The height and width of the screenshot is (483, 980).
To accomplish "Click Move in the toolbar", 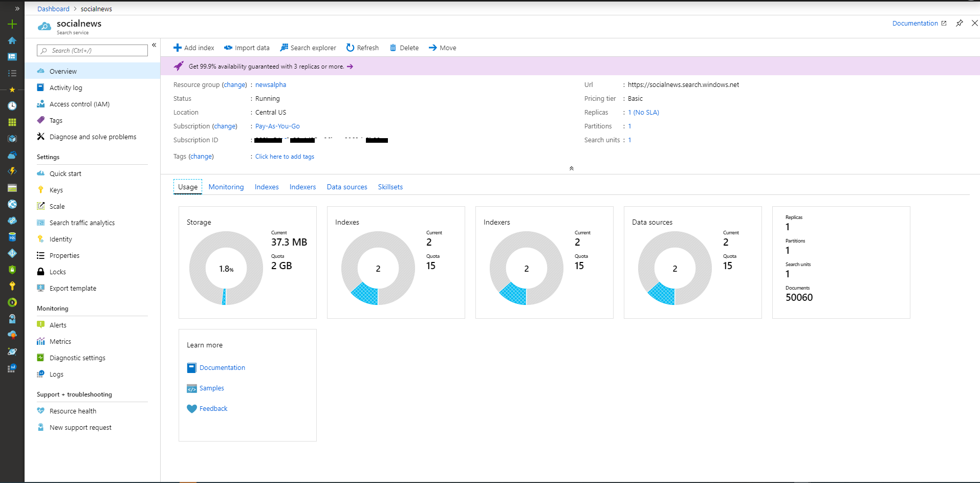I will tap(442, 48).
